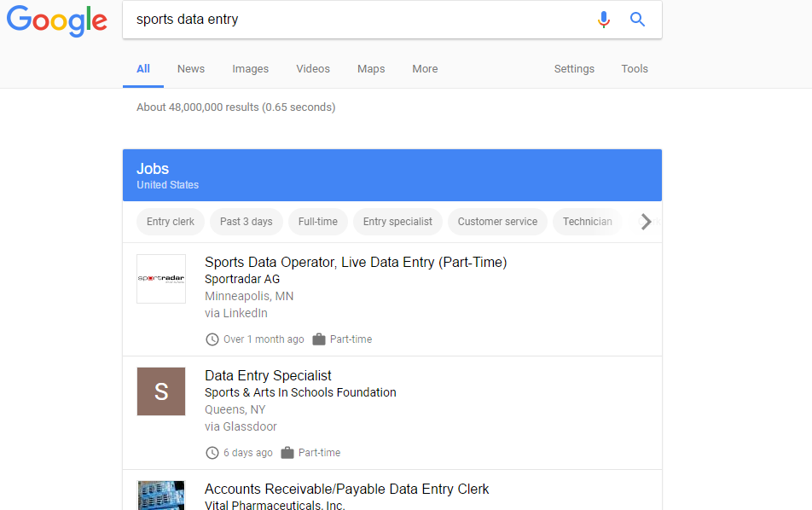Open the Data Entry Specialist job listing
The width and height of the screenshot is (812, 510).
click(x=268, y=375)
